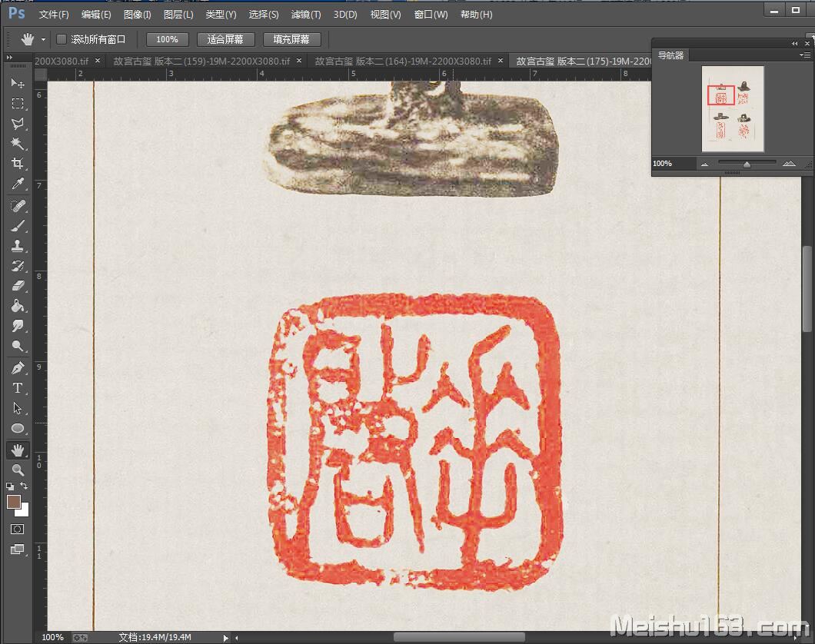815x644 pixels.
Task: Select the Eyedropper tool
Action: pos(18,184)
